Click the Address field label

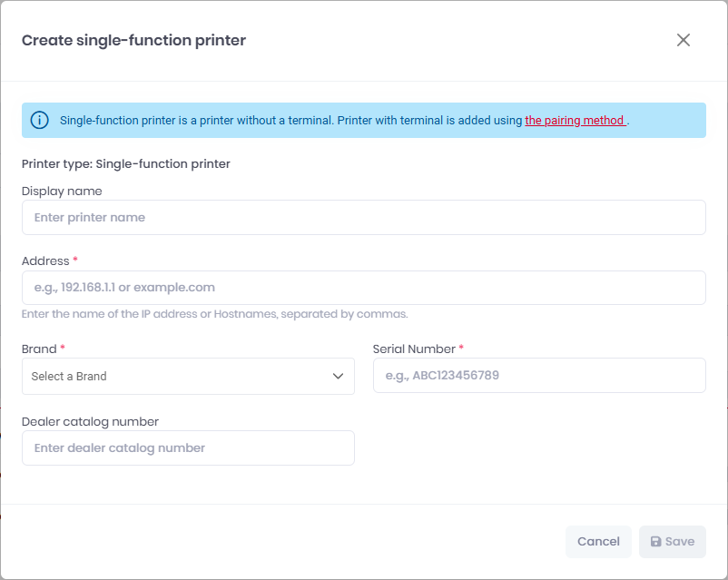click(x=45, y=261)
